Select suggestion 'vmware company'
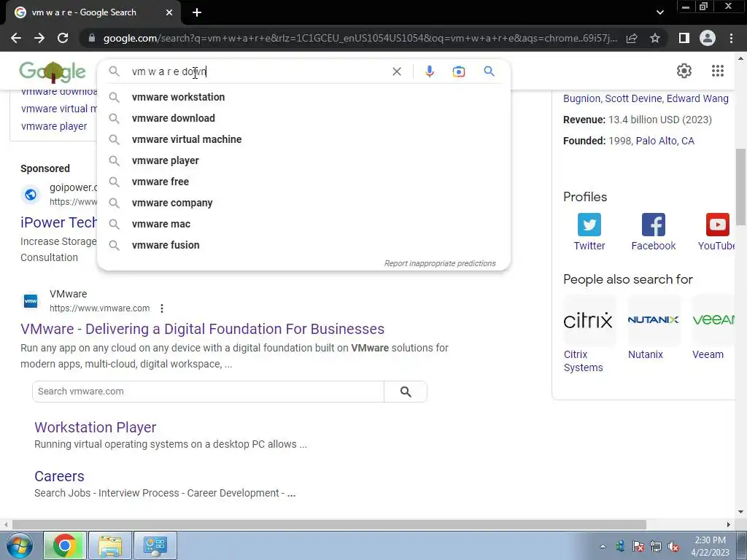The image size is (747, 560). (303, 203)
